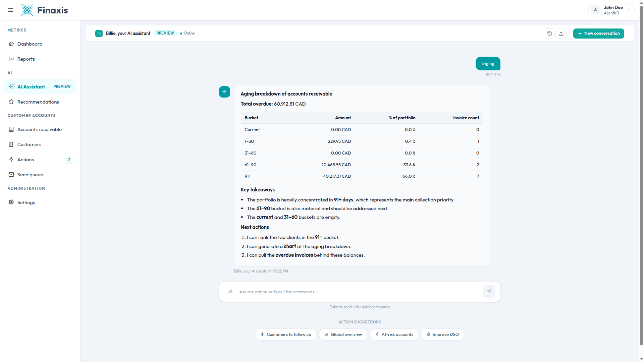Click the Actions count badge 7
This screenshot has width=644, height=362.
click(x=69, y=160)
